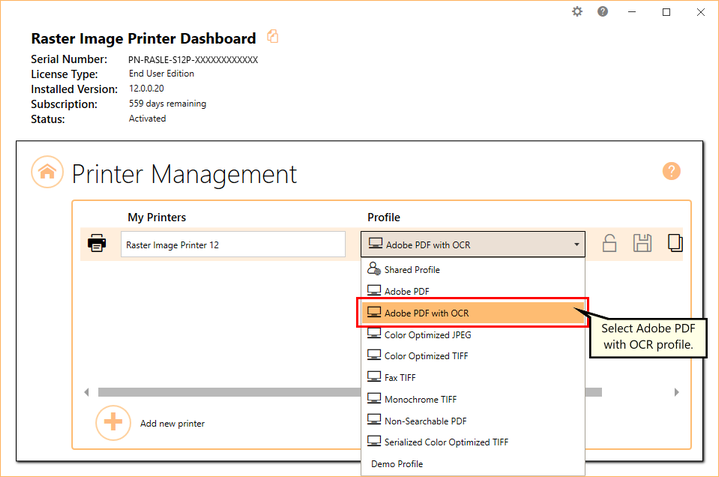The image size is (719, 477).
Task: Close the dashboard window
Action: click(x=701, y=12)
